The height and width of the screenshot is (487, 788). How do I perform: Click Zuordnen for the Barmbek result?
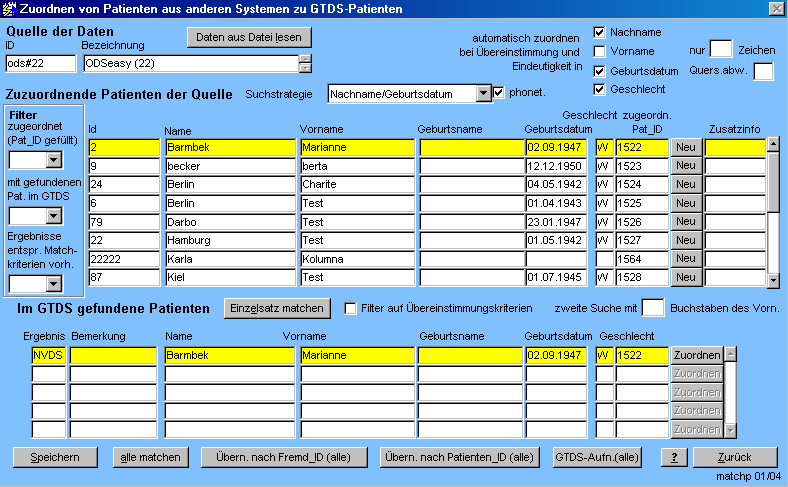(x=696, y=355)
